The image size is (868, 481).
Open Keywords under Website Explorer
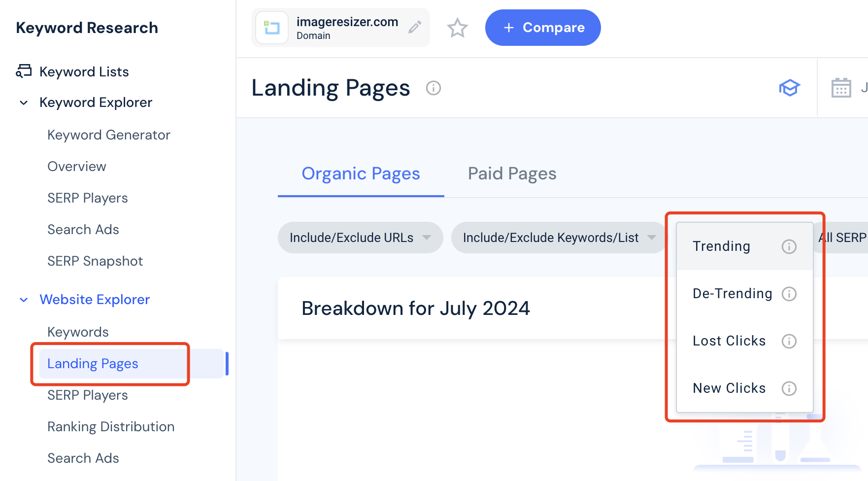pos(78,332)
